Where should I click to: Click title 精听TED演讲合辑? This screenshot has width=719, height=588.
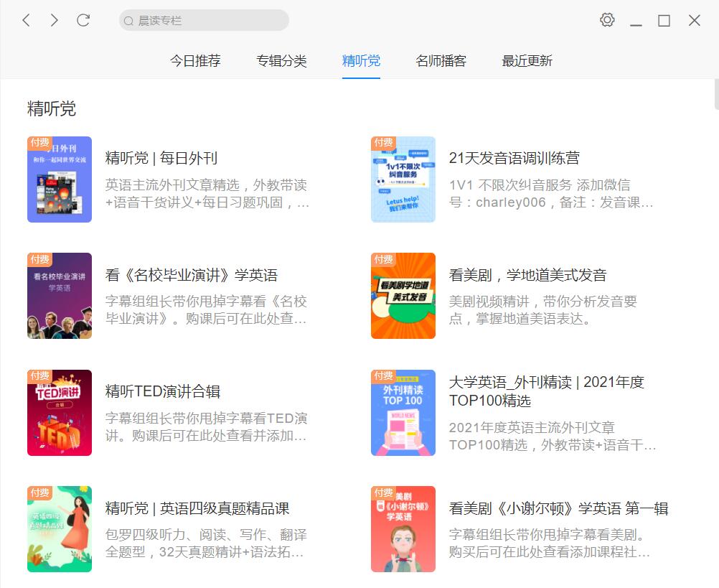(163, 391)
